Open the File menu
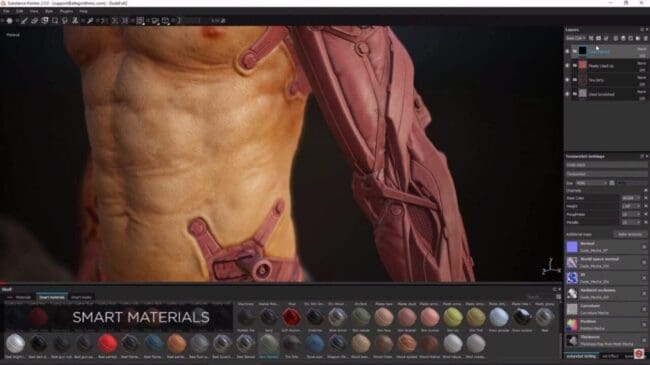This screenshot has height=365, width=650. [x=6, y=11]
